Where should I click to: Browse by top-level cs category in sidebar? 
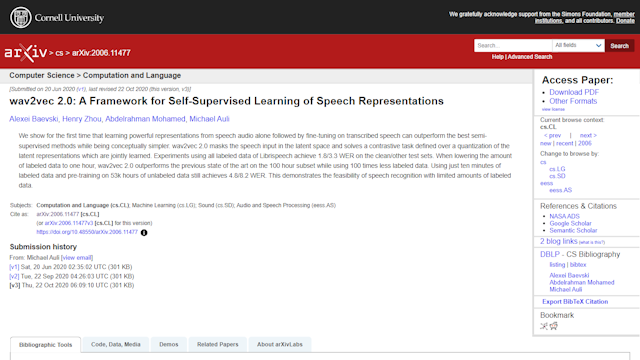click(x=543, y=162)
